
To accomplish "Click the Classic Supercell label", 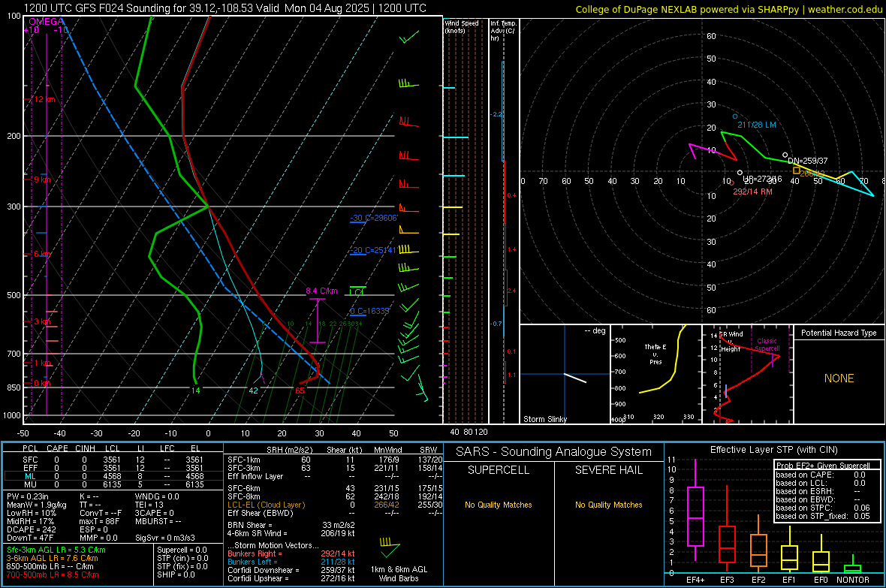I will pos(767,345).
